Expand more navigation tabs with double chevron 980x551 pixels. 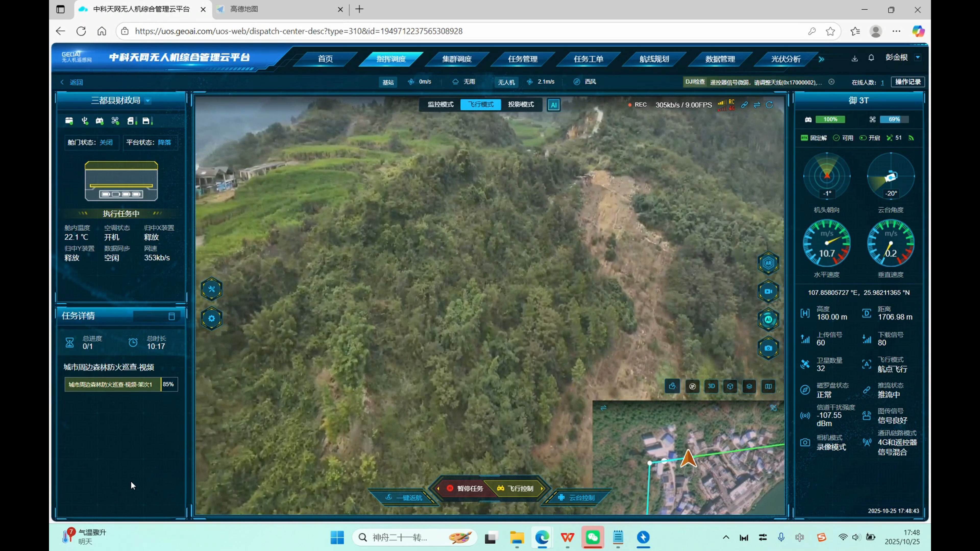[x=821, y=59]
